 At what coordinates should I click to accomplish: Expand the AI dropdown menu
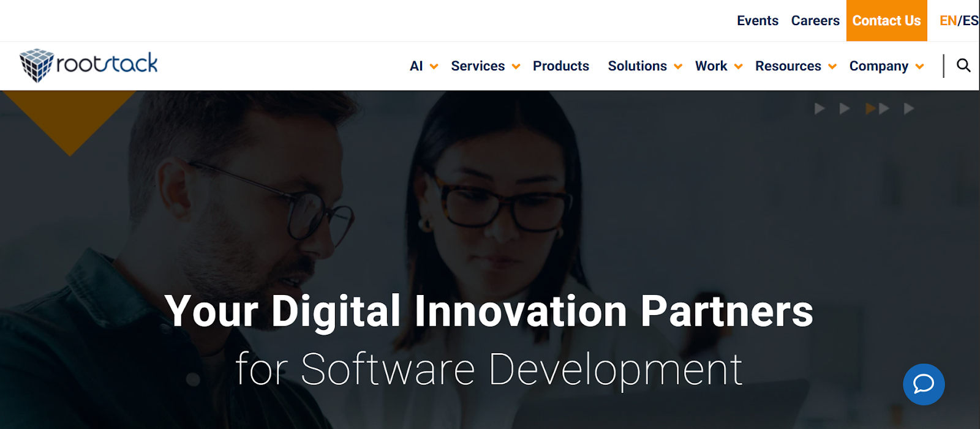click(424, 66)
